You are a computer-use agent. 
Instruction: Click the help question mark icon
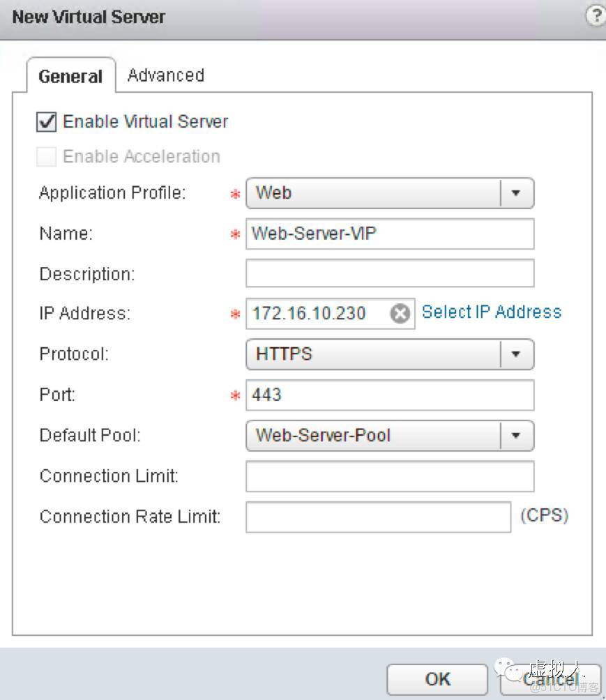[596, 17]
